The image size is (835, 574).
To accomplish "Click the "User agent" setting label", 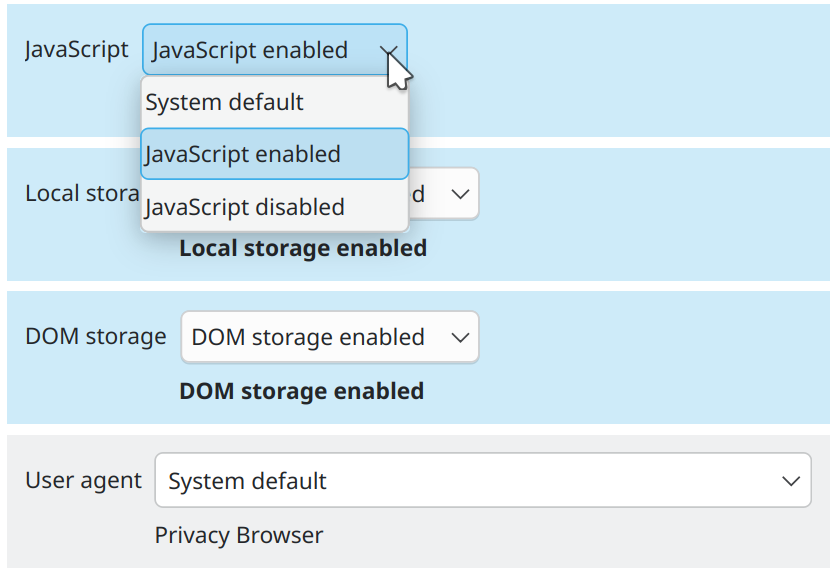I will [83, 480].
